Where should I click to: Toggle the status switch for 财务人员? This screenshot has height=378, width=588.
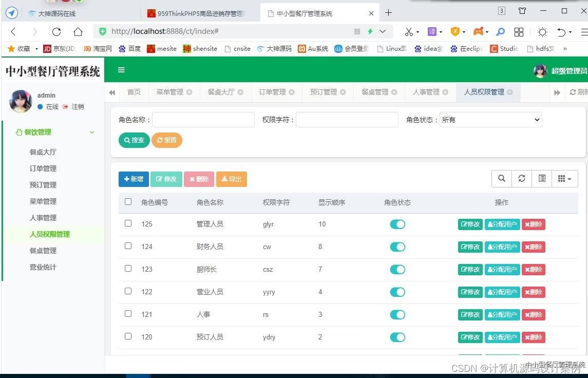[x=397, y=247]
